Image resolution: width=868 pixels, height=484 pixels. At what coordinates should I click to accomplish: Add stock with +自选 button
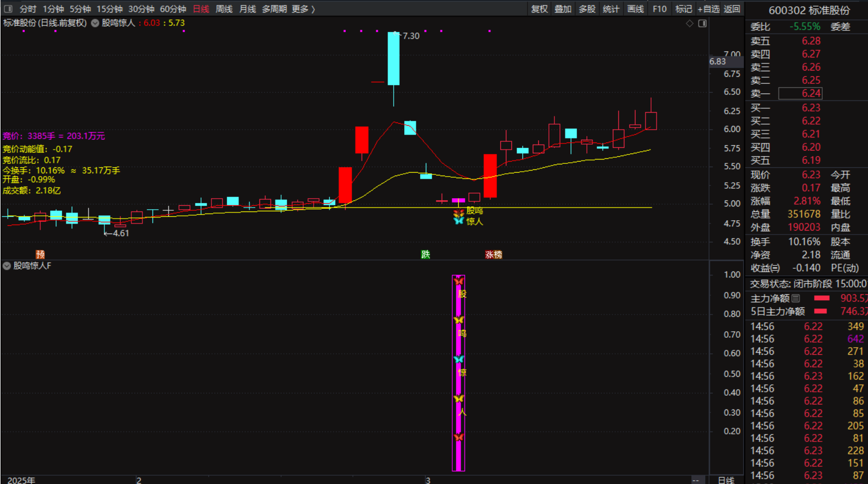coord(708,9)
